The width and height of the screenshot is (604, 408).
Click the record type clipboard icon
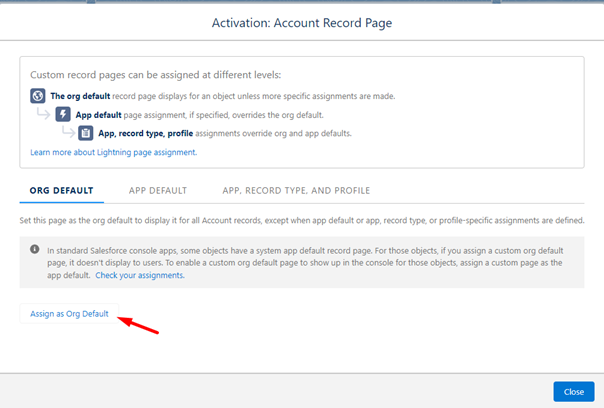click(86, 133)
